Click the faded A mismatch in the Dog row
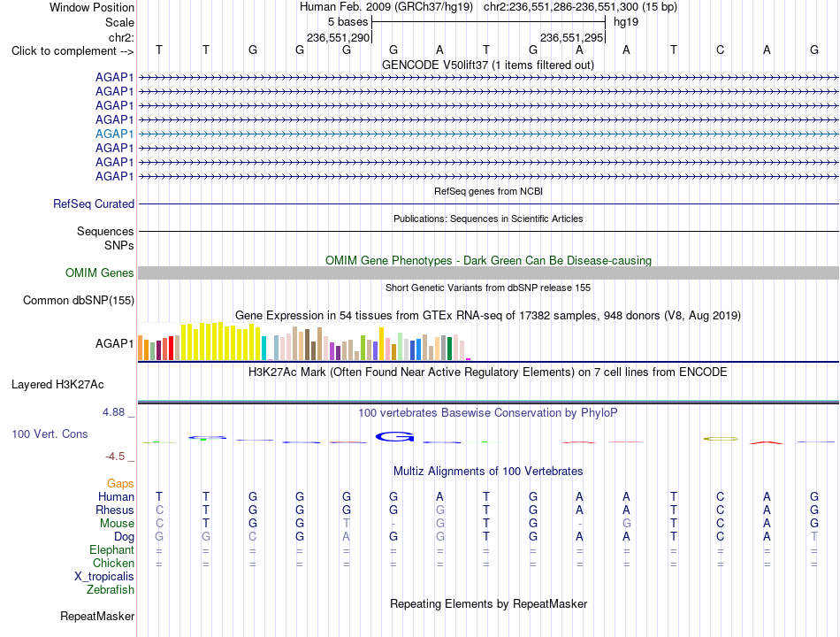This screenshot has width=840, height=637. (347, 536)
